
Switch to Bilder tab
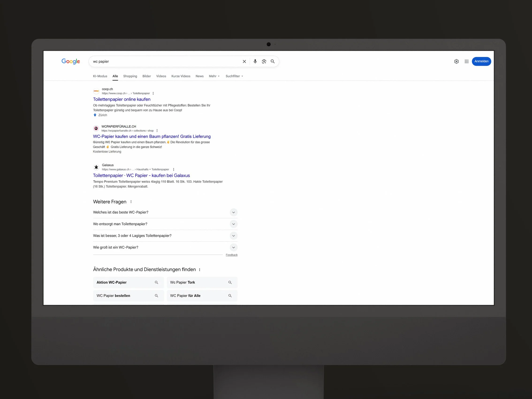(x=146, y=76)
